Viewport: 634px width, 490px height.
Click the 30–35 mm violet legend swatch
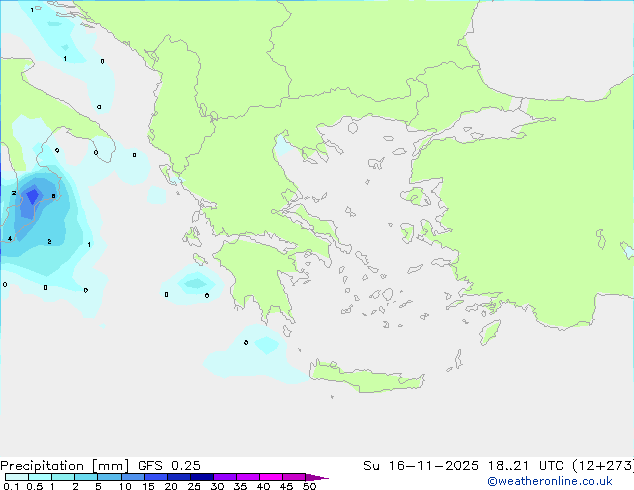coord(224,477)
